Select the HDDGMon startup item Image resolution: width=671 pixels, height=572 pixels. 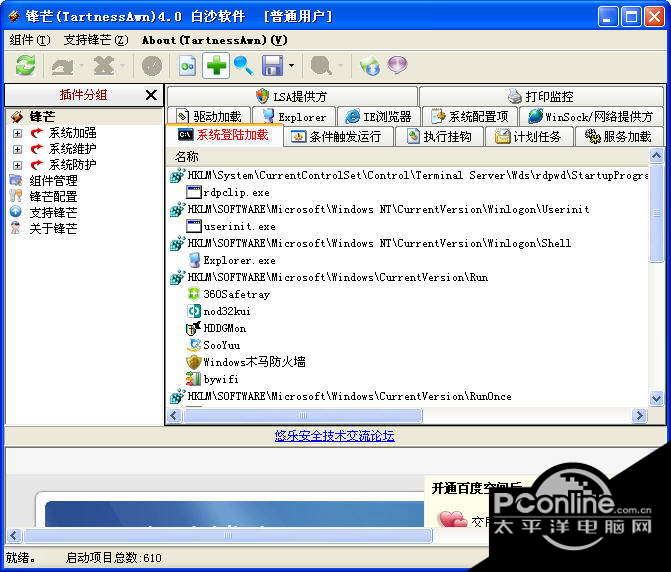(x=224, y=328)
